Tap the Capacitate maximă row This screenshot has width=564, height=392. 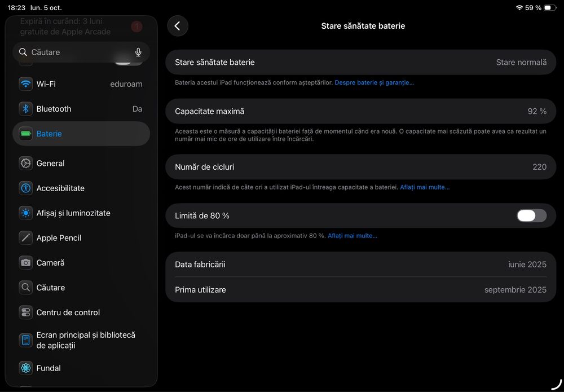pos(361,111)
